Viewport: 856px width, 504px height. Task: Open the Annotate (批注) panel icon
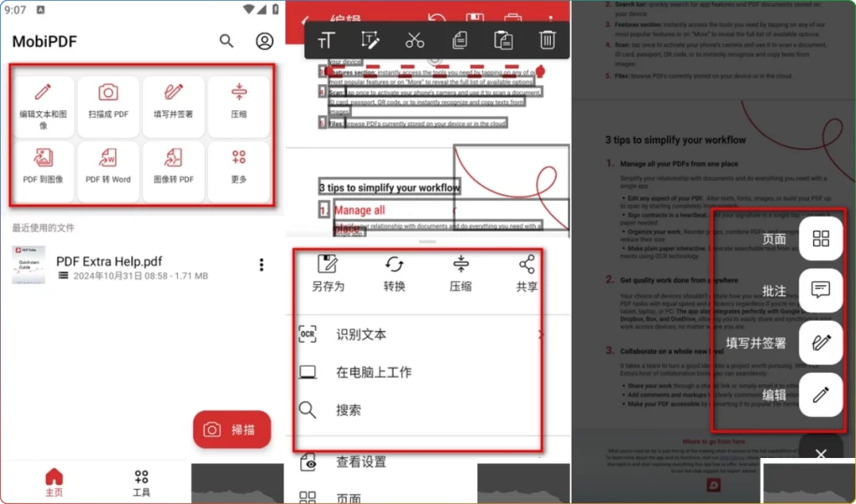820,290
